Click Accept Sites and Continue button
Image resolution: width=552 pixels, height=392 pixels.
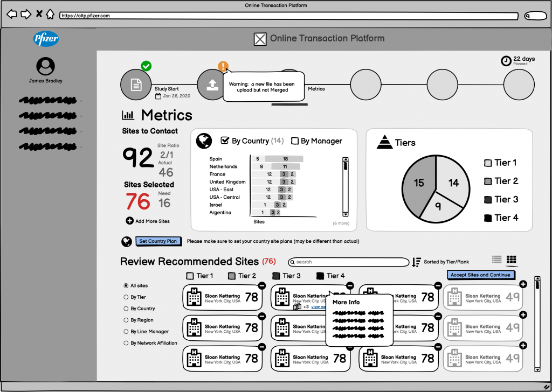click(480, 275)
